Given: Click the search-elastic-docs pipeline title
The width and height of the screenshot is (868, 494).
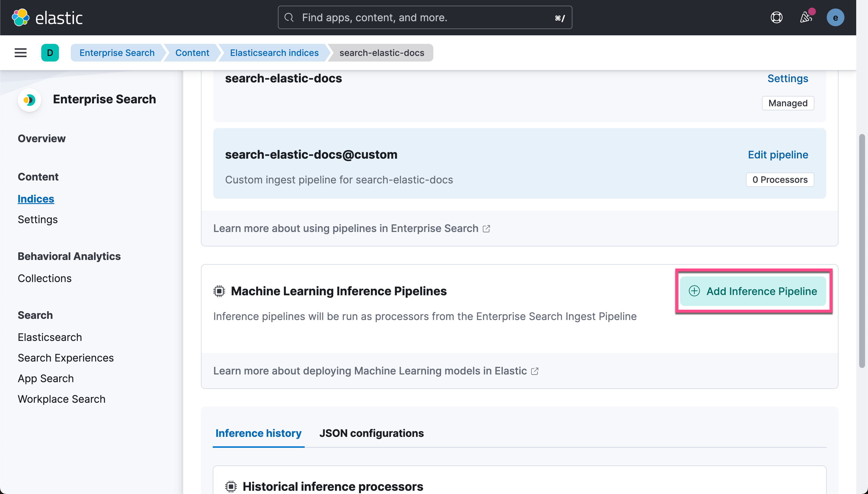Looking at the screenshot, I should click(x=283, y=78).
